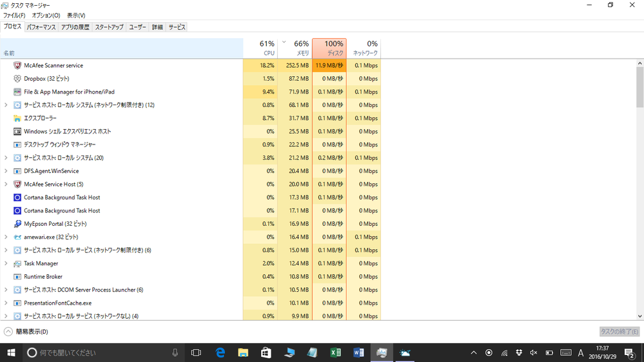Image resolution: width=644 pixels, height=362 pixels.
Task: Expand サービス ホスト: DCOM Server Process Launcher
Action: [6, 290]
